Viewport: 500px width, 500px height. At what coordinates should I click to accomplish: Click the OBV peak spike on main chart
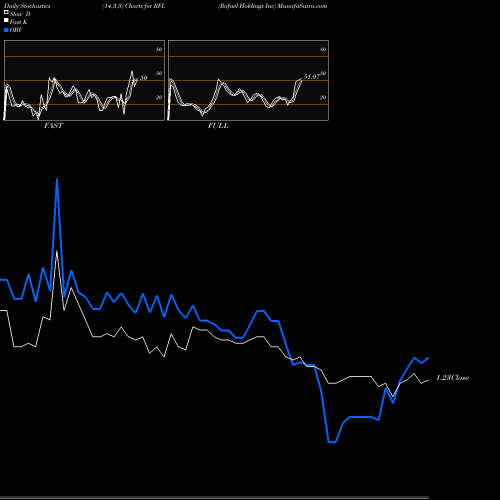(57, 180)
